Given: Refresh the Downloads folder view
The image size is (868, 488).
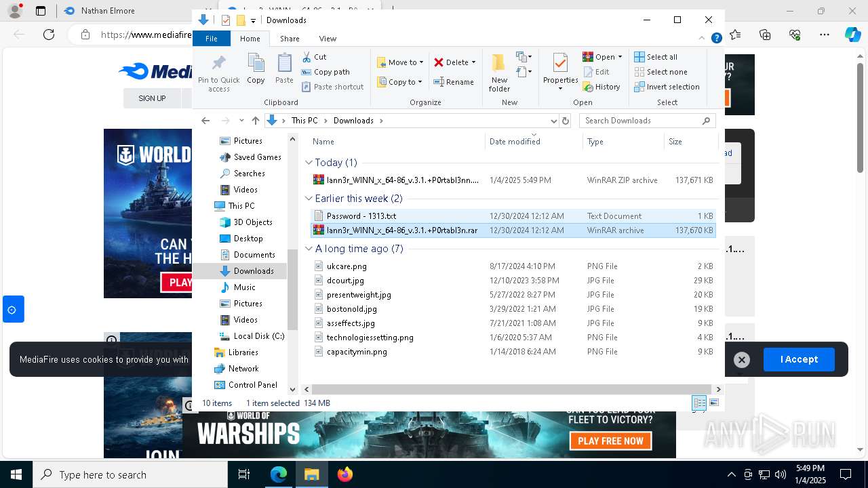Looking at the screenshot, I should pyautogui.click(x=566, y=121).
